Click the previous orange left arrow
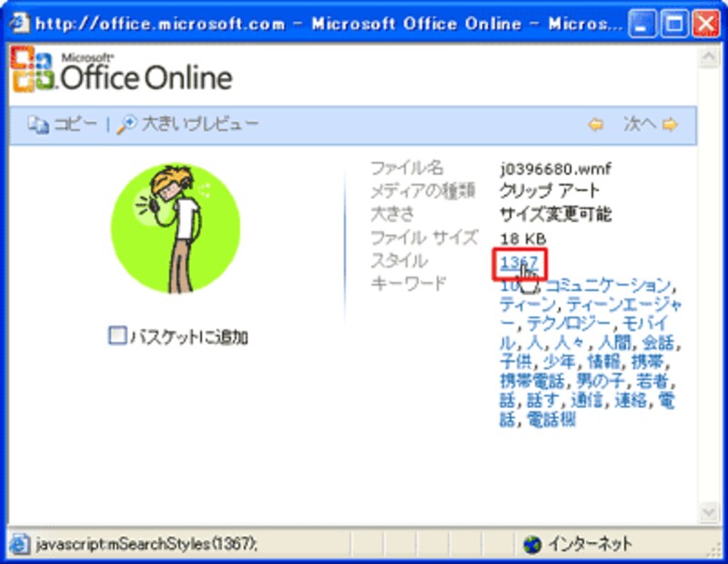This screenshot has height=564, width=728. pyautogui.click(x=596, y=125)
